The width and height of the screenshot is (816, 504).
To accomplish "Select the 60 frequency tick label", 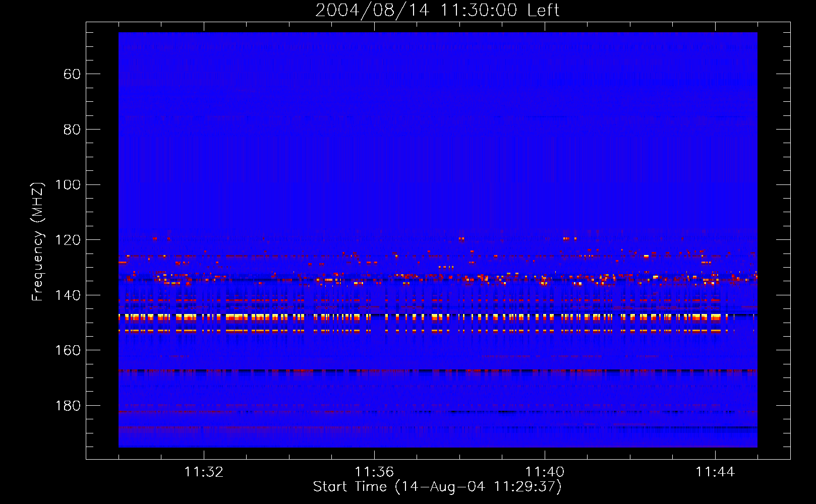I will [72, 74].
